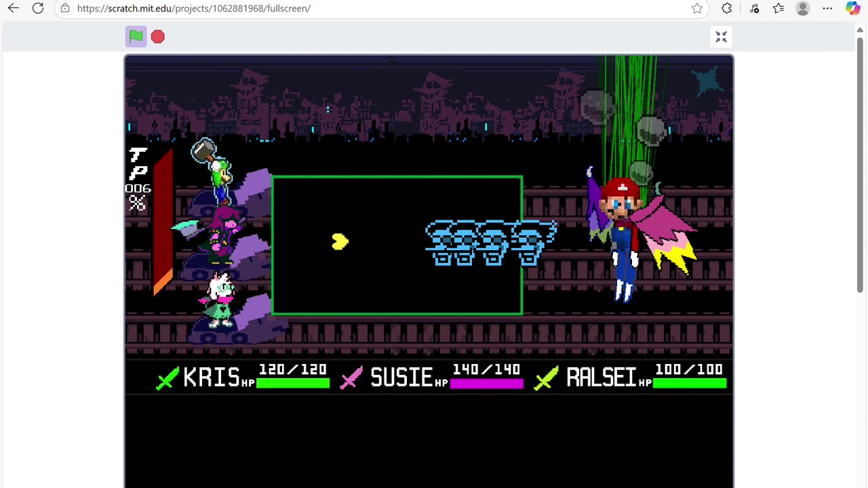Exit fullscreen mode using collapse icon

(x=721, y=37)
